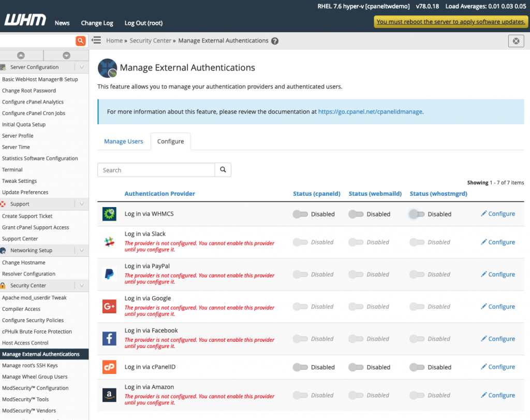
Task: Toggle cPanelID whostmgrd status switch
Action: (x=417, y=367)
